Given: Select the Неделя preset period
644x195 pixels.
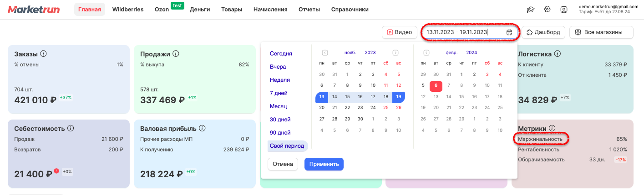Looking at the screenshot, I should click(x=280, y=80).
